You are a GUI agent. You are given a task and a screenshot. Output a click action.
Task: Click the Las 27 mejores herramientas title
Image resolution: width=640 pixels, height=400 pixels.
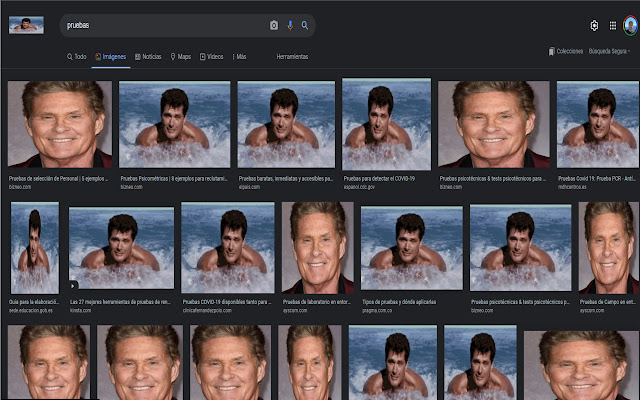point(120,302)
